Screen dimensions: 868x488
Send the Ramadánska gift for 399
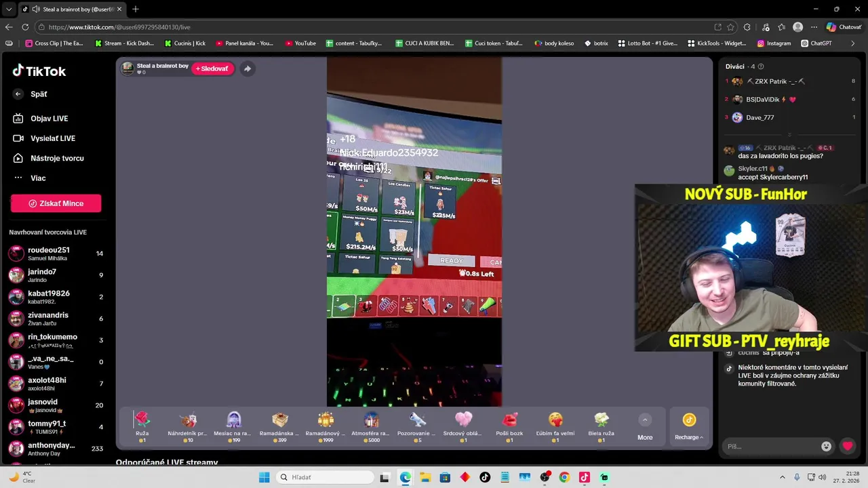[280, 427]
